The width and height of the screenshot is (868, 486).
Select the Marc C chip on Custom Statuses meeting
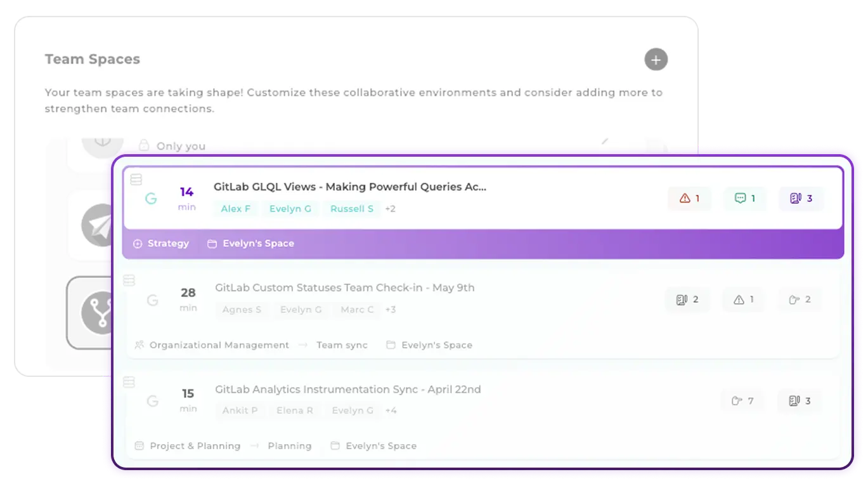tap(357, 310)
